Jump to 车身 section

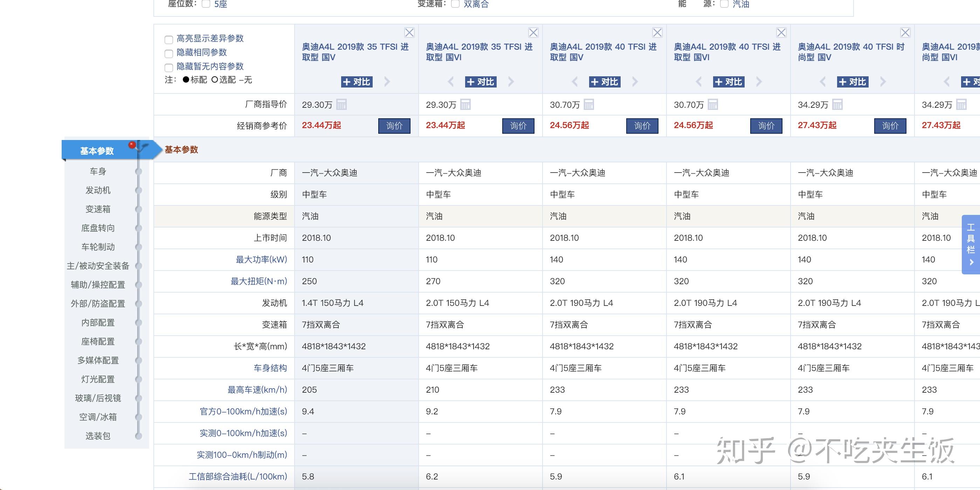tap(98, 171)
